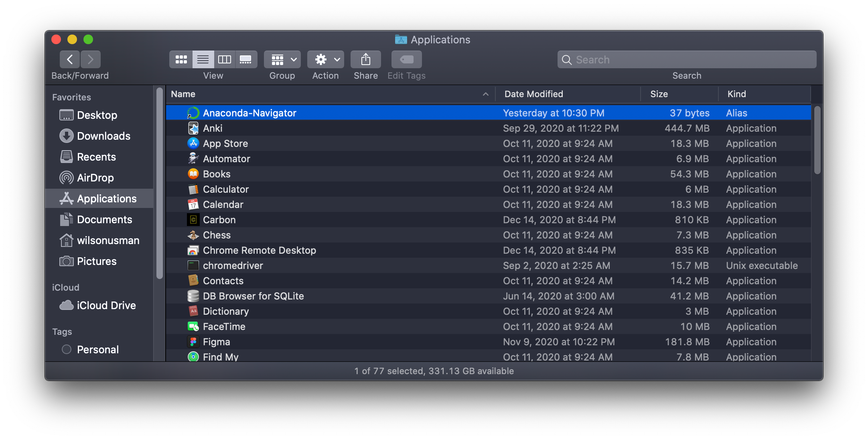
Task: Click the FaceTime app icon
Action: (193, 326)
